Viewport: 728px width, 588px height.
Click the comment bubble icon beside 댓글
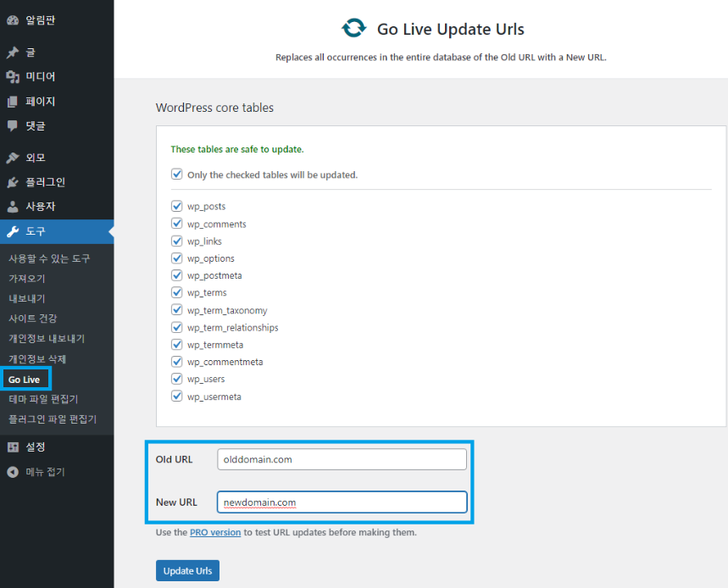(x=13, y=126)
